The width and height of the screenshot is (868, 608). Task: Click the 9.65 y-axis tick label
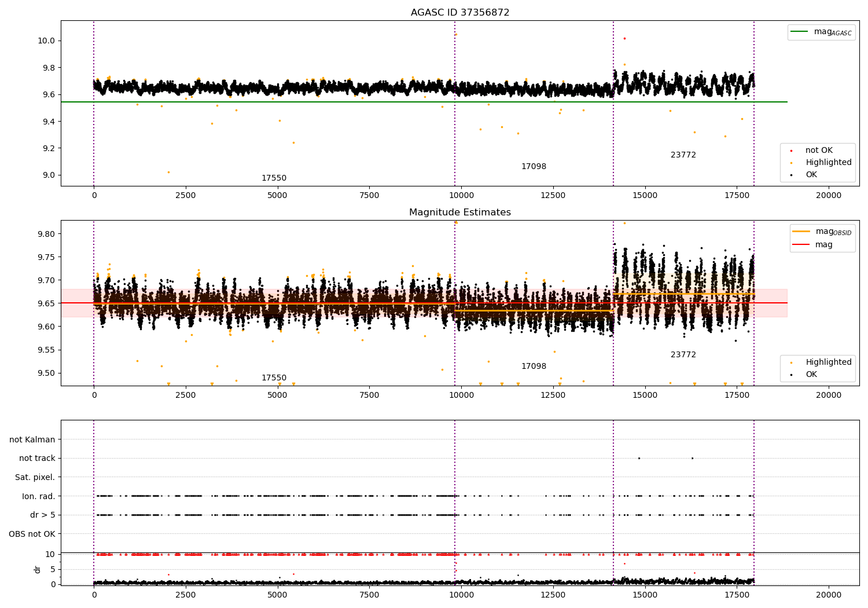(47, 303)
